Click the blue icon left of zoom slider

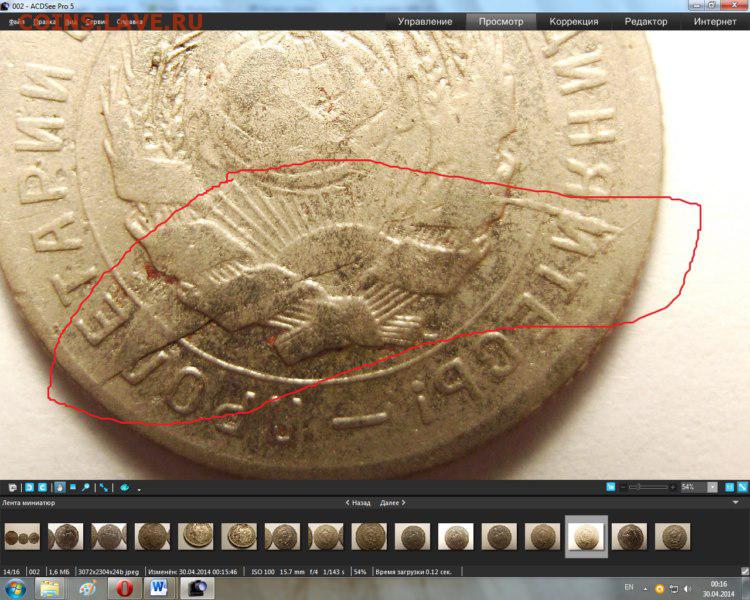[611, 487]
